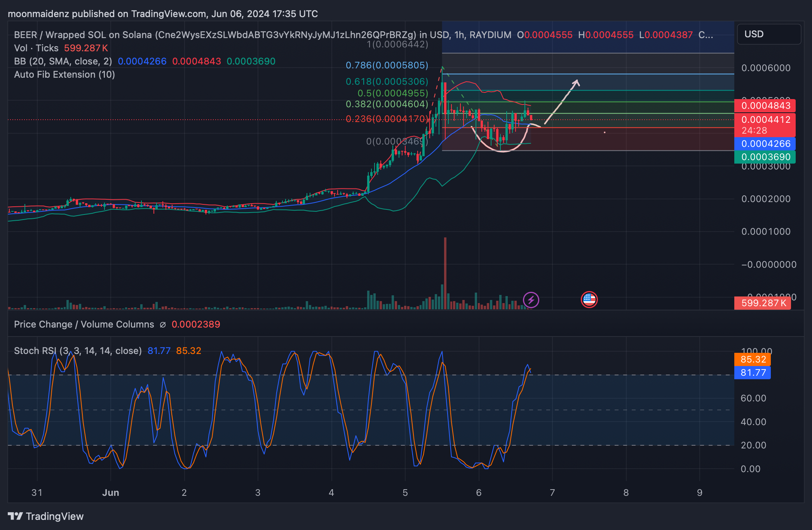This screenshot has width=812, height=530.
Task: Click the TradingView logo at bottom left
Action: pyautogui.click(x=46, y=516)
